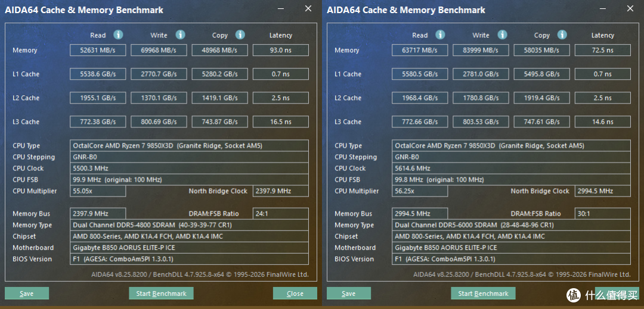The image size is (644, 309).
Task: Click the Write info icon in right window
Action: tap(502, 35)
